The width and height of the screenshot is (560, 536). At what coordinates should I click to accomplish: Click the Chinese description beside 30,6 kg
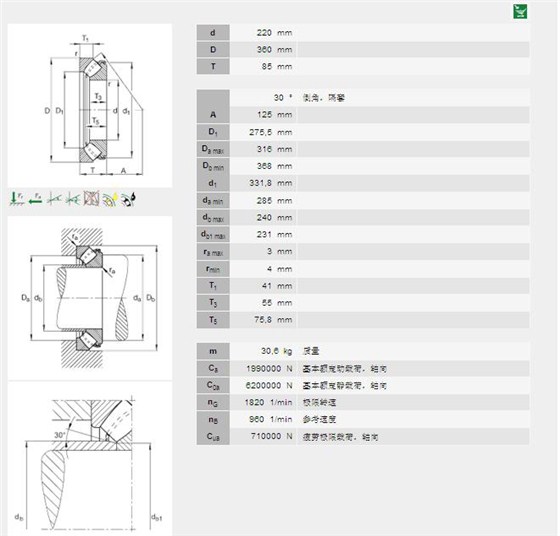[x=311, y=351]
